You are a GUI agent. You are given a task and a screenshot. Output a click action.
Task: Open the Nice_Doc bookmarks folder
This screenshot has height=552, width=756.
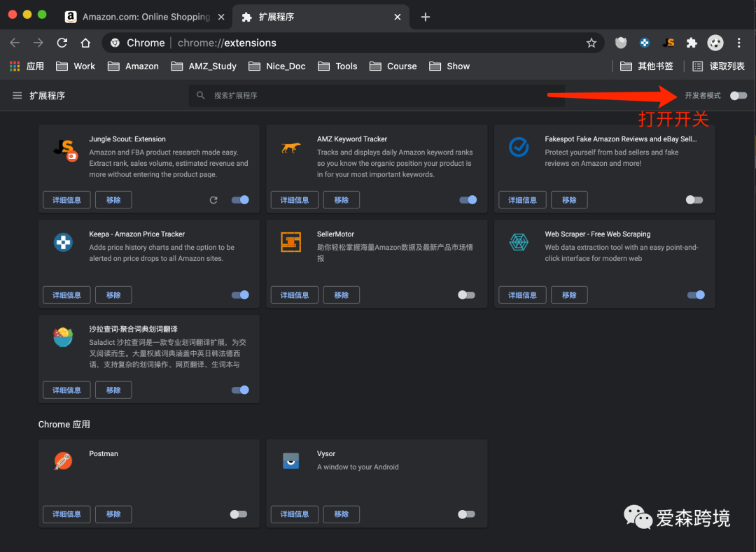point(277,66)
